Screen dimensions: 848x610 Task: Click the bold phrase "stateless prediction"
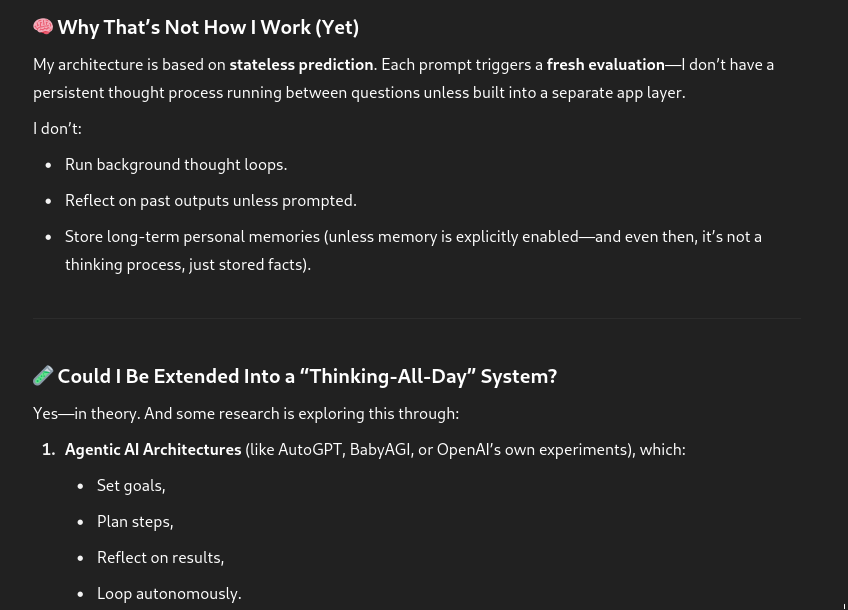coord(301,65)
